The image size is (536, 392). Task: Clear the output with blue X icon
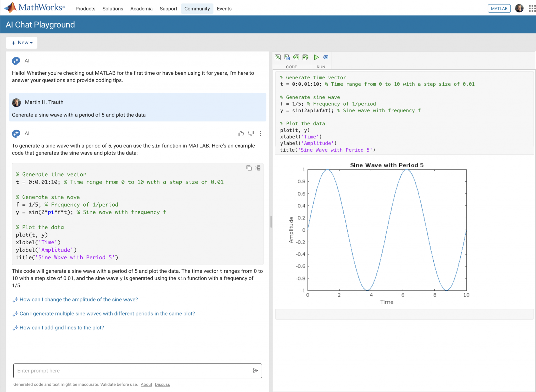tap(326, 57)
